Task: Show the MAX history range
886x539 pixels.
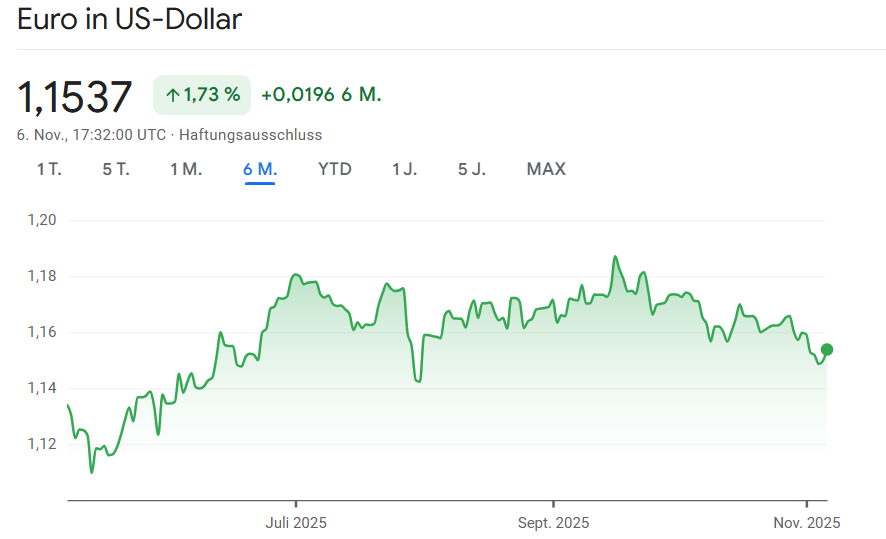Action: (x=546, y=169)
